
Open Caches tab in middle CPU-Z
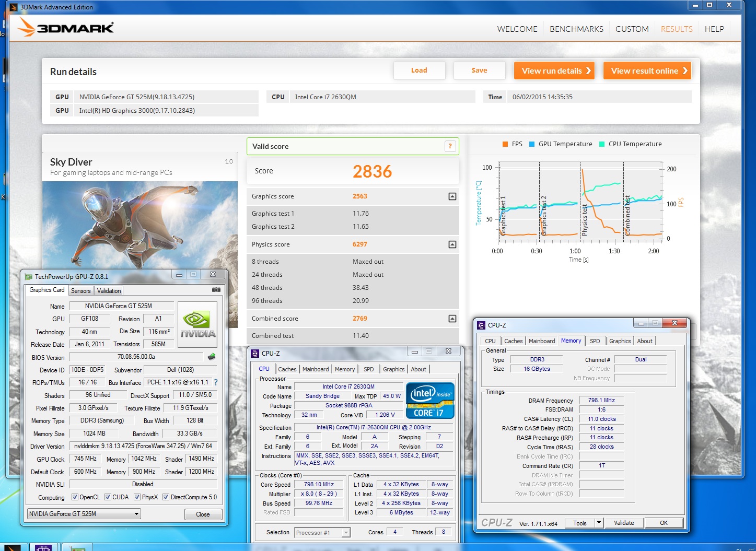point(287,369)
